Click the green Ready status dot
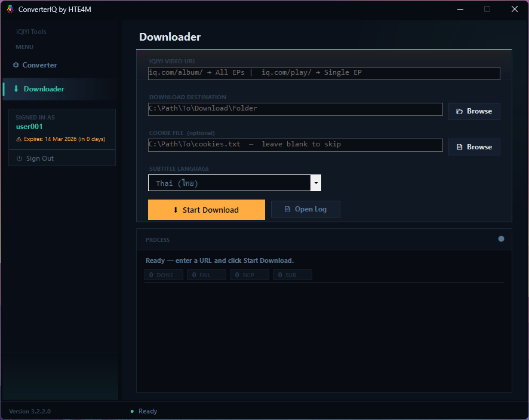 [132, 411]
